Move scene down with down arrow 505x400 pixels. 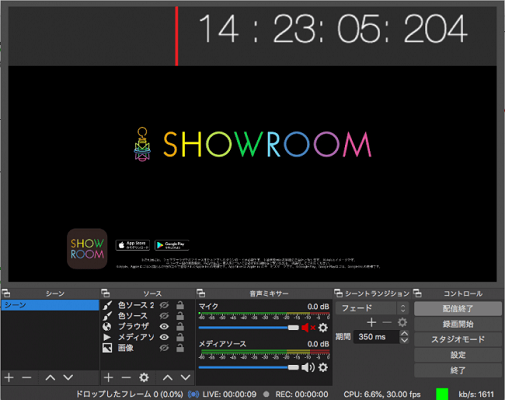click(x=68, y=378)
